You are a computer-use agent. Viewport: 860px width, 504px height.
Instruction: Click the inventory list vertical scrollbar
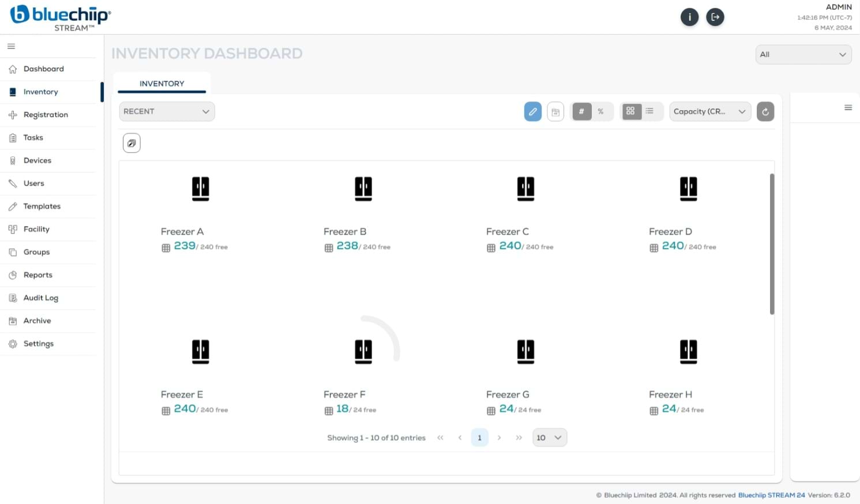[772, 243]
